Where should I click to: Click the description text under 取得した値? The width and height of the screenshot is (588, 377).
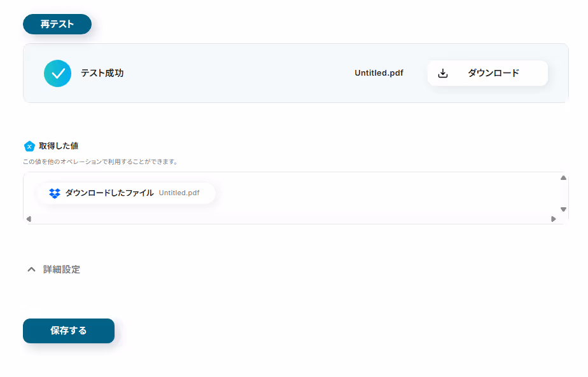tap(100, 162)
